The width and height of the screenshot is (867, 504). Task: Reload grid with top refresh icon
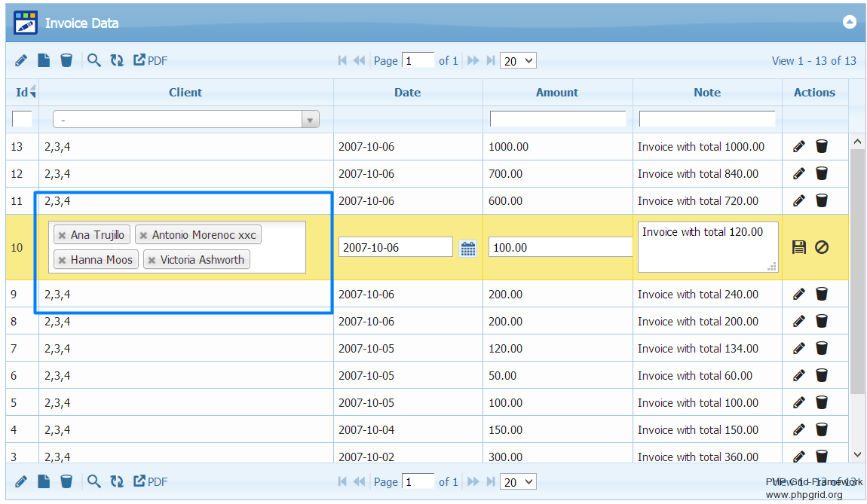tap(117, 61)
